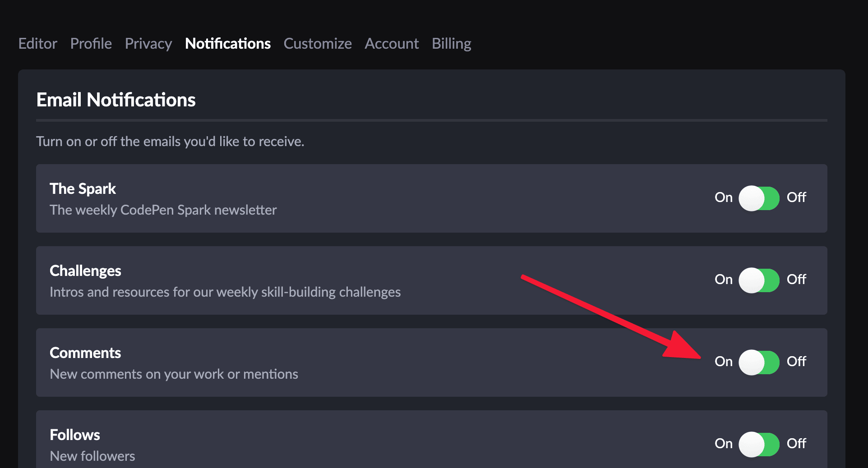Click the Off label for Comments
Viewport: 868px width, 468px height.
pyautogui.click(x=796, y=362)
